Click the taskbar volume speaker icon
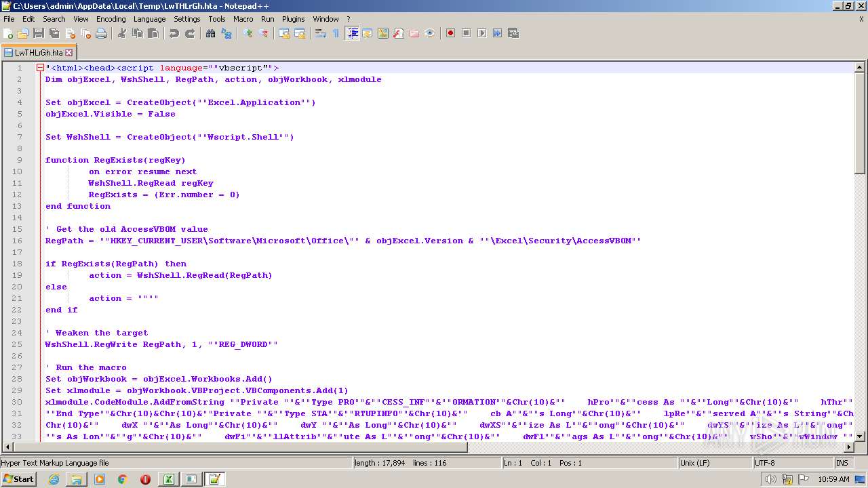This screenshot has width=868, height=488. 770,479
